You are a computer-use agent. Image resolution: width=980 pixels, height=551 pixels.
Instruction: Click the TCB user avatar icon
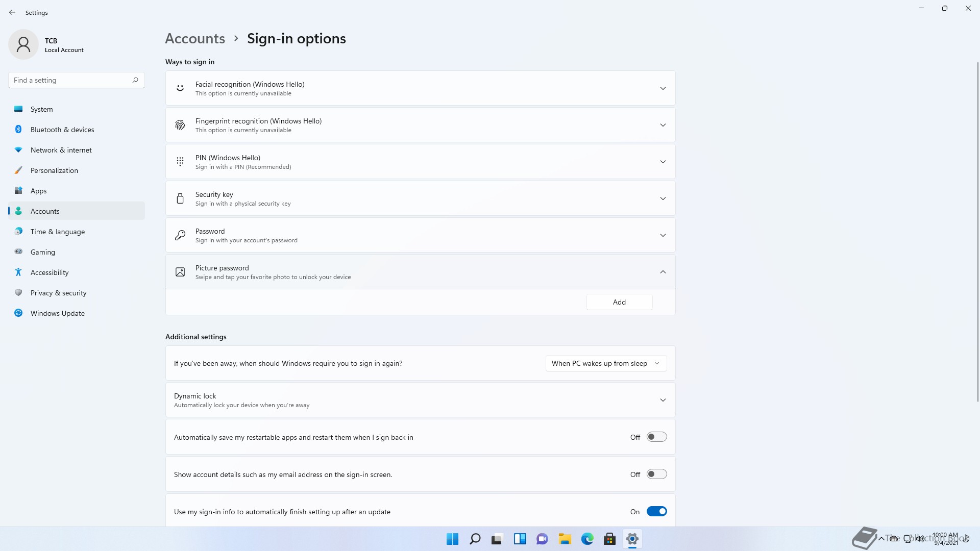click(23, 44)
